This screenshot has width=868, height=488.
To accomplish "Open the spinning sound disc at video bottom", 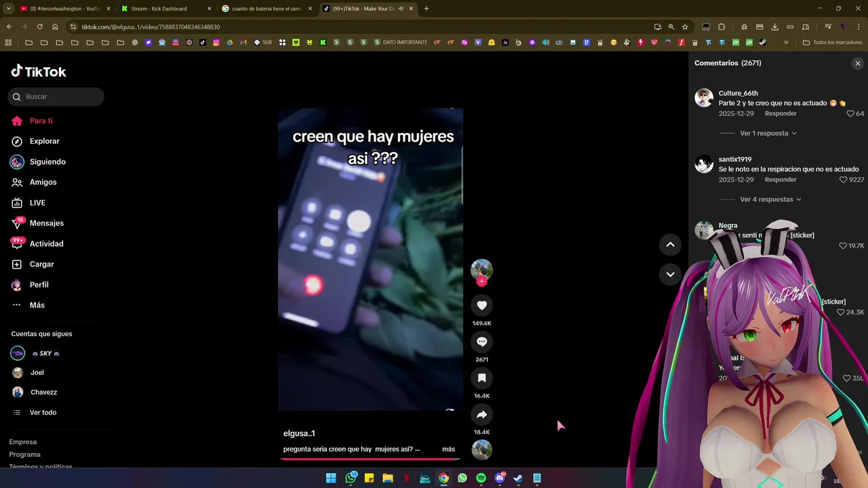I will (481, 450).
